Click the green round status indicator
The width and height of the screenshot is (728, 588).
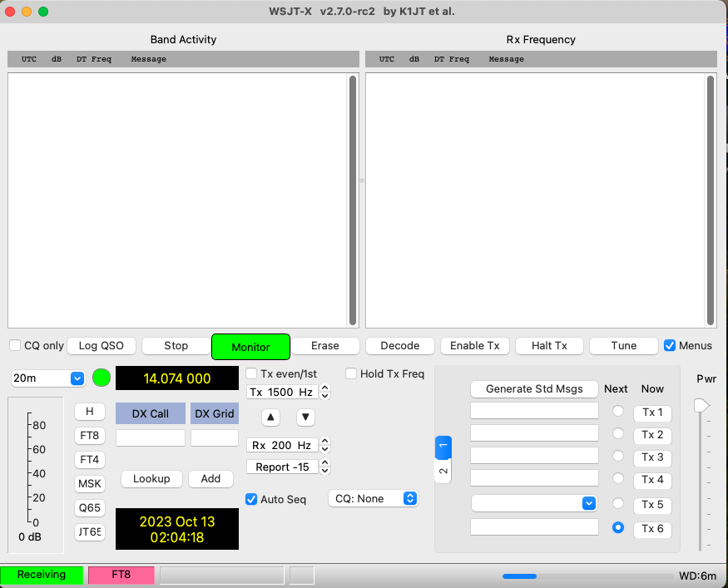tap(102, 378)
